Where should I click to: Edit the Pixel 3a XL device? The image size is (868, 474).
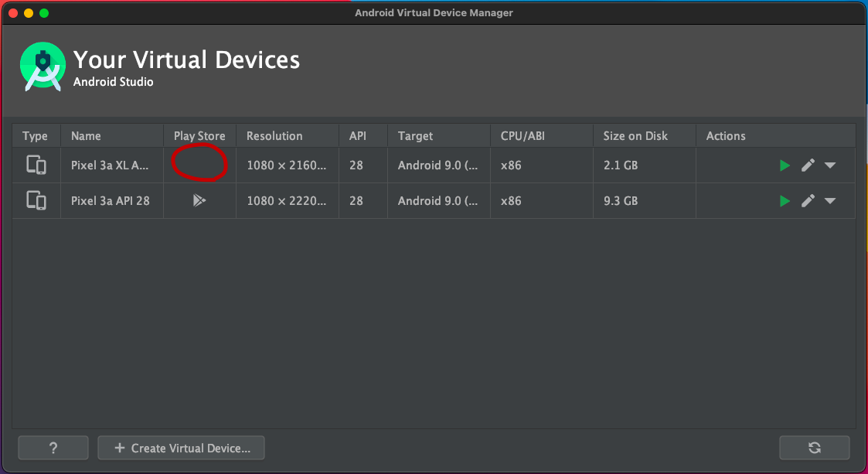(x=808, y=165)
